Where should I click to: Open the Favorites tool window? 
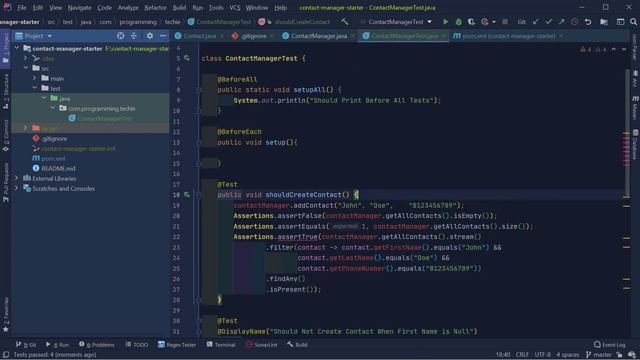click(6, 314)
